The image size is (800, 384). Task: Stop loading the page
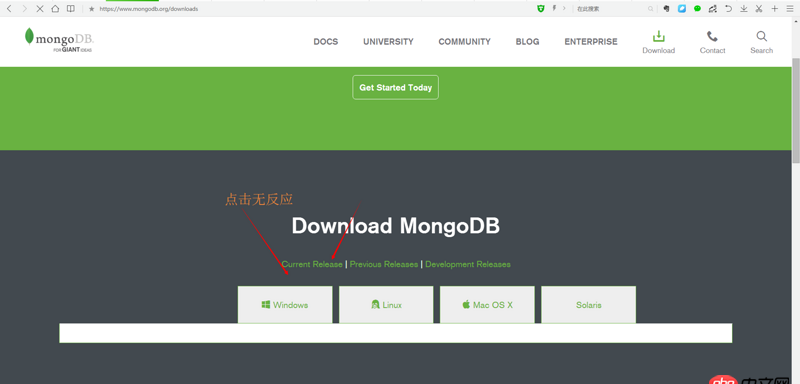click(39, 9)
